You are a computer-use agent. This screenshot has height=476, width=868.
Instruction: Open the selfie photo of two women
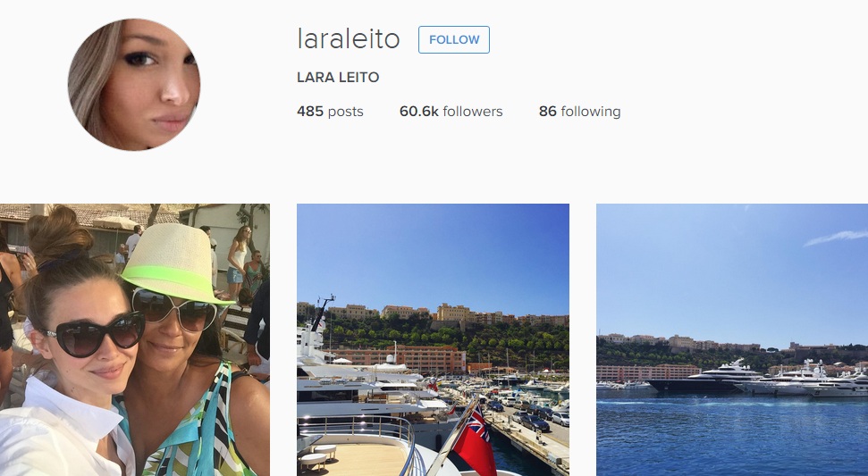pyautogui.click(x=135, y=340)
